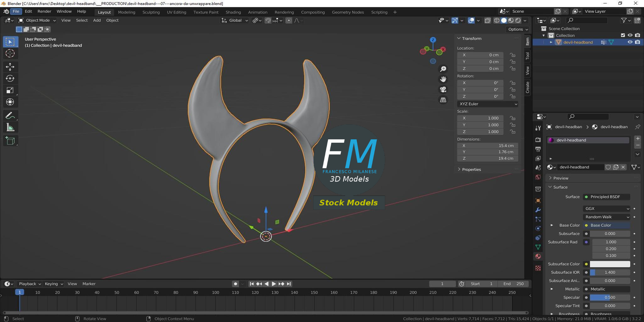Screen dimensions: 644x322
Task: Select the Rotate tool
Action: tap(10, 78)
